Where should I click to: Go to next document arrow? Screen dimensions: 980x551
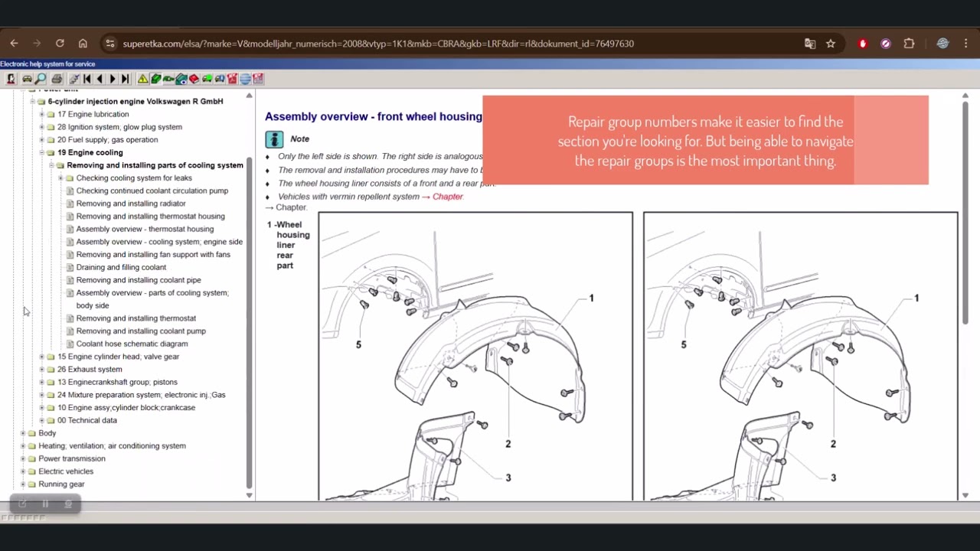pos(113,79)
